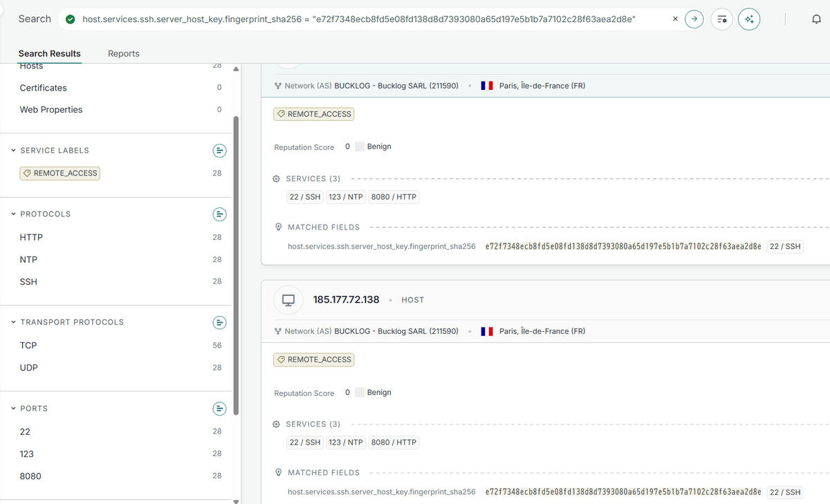Click REMOTE_ACCESS tag in card above 185.177.72.138

[x=314, y=114]
